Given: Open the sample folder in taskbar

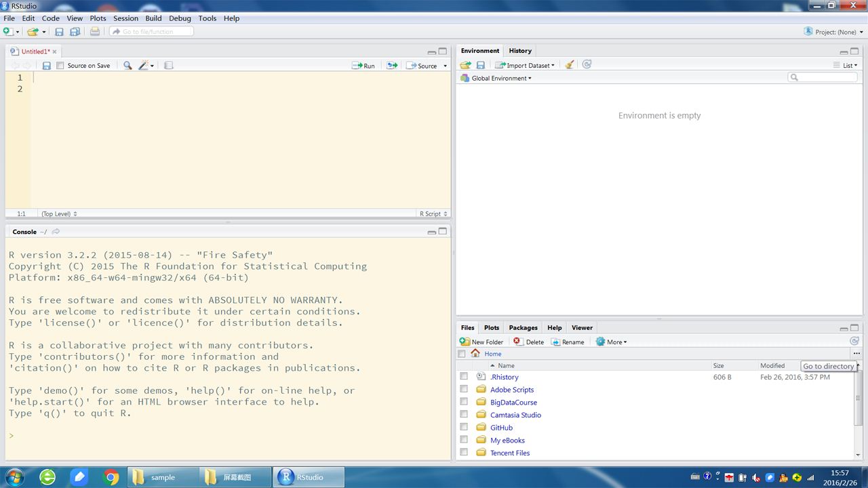Looking at the screenshot, I should coord(163,477).
